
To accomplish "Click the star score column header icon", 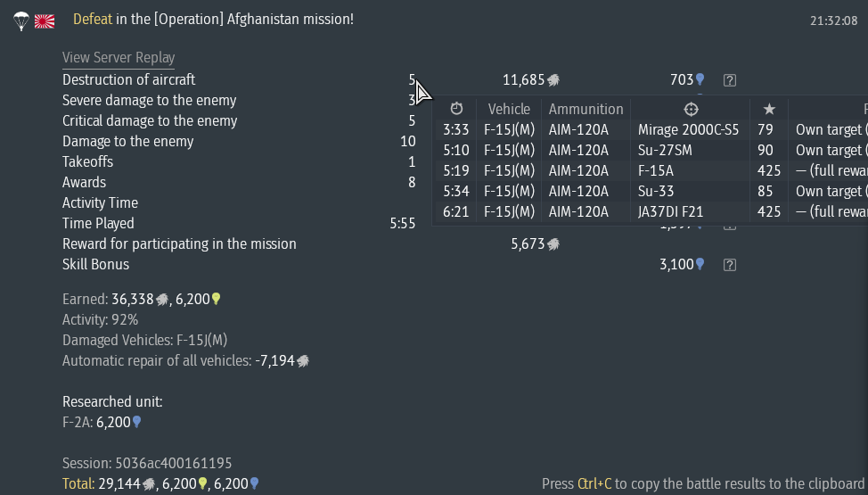I will [x=769, y=109].
